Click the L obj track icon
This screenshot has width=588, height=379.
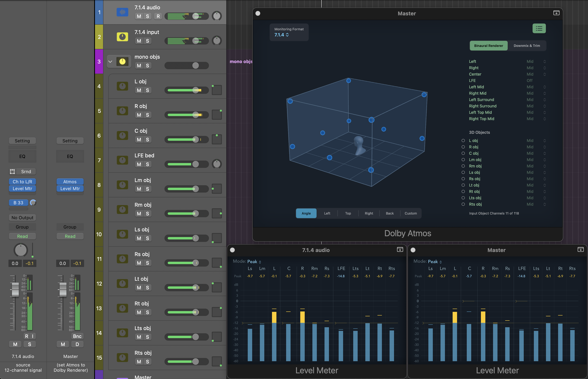click(122, 86)
